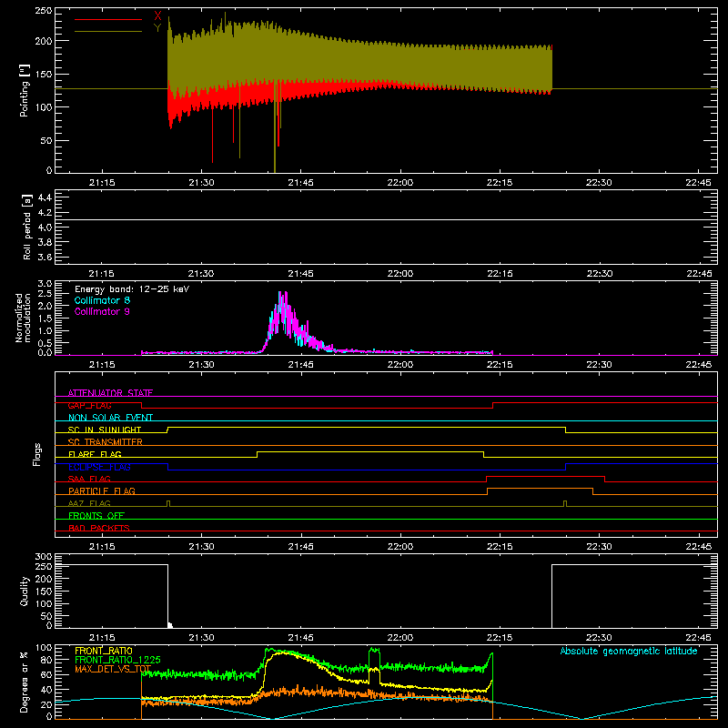The image size is (728, 728).
Task: Click the SAA_FLAG label
Action: 89,479
